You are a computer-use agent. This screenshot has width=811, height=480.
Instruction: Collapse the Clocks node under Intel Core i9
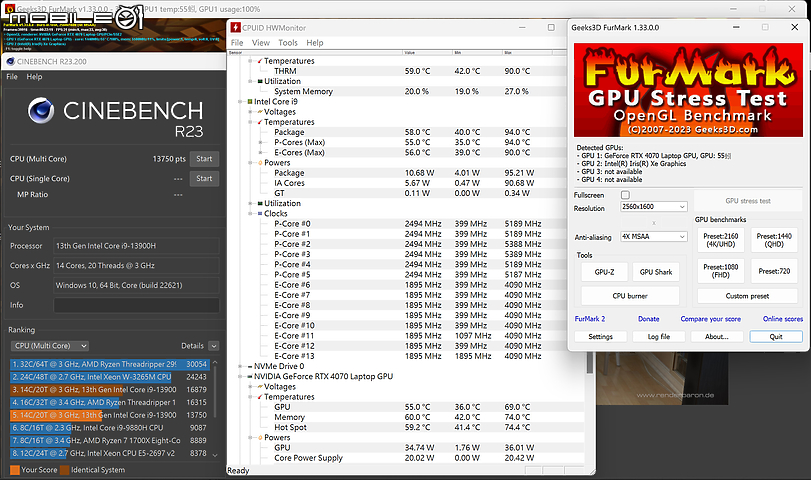click(x=250, y=214)
